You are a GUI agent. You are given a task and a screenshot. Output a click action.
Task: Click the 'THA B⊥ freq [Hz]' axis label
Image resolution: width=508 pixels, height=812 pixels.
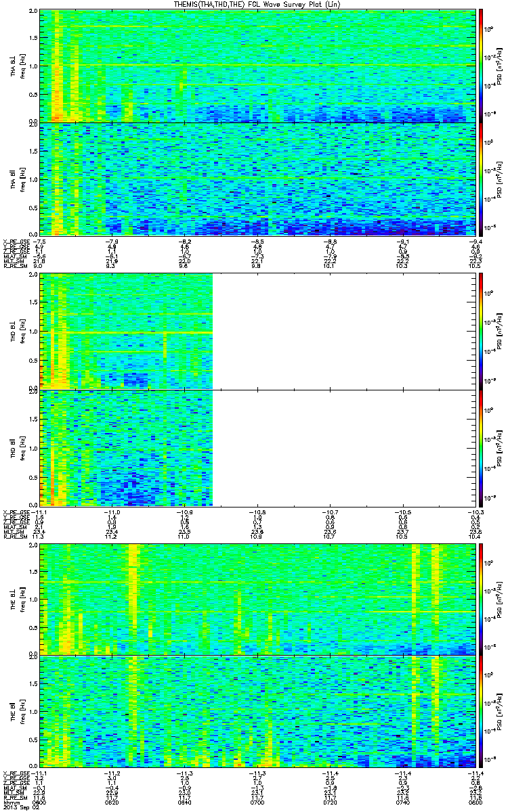point(16,66)
